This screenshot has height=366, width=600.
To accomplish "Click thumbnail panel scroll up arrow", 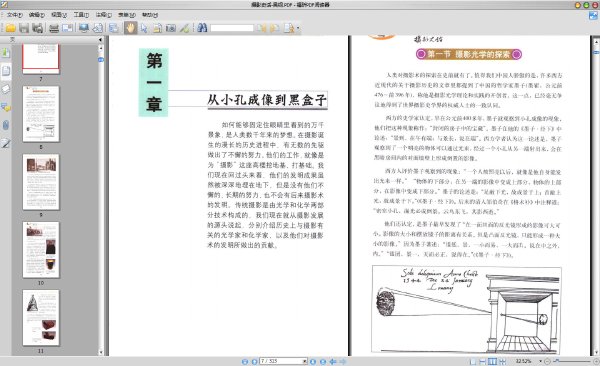I will coord(101,48).
